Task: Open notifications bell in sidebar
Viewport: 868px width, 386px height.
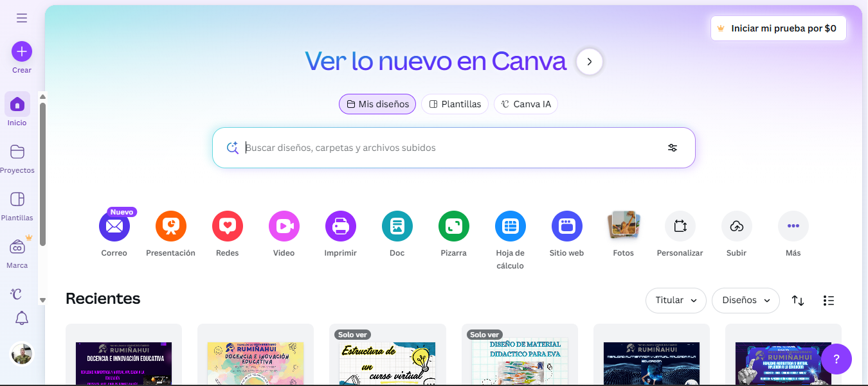Action: click(x=22, y=318)
